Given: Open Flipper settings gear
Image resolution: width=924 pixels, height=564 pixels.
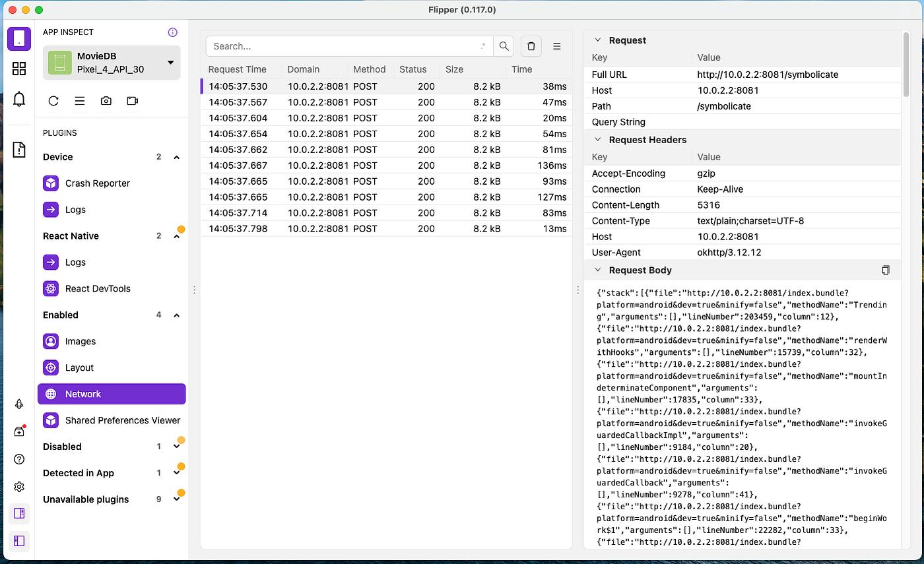Looking at the screenshot, I should [19, 487].
